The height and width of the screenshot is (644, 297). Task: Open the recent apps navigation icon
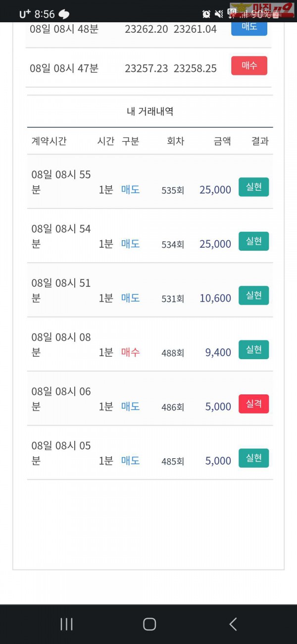[66, 624]
